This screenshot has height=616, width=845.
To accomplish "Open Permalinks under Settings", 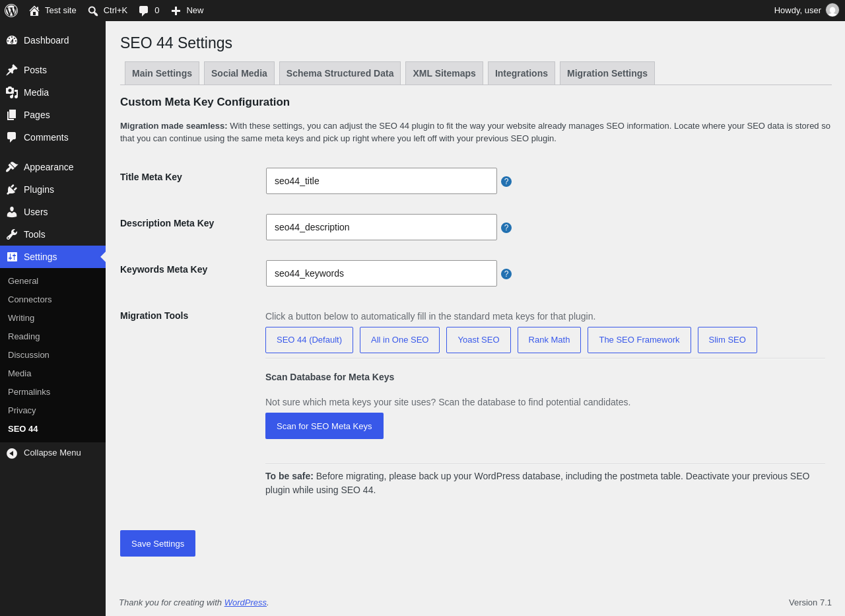I will 29,392.
